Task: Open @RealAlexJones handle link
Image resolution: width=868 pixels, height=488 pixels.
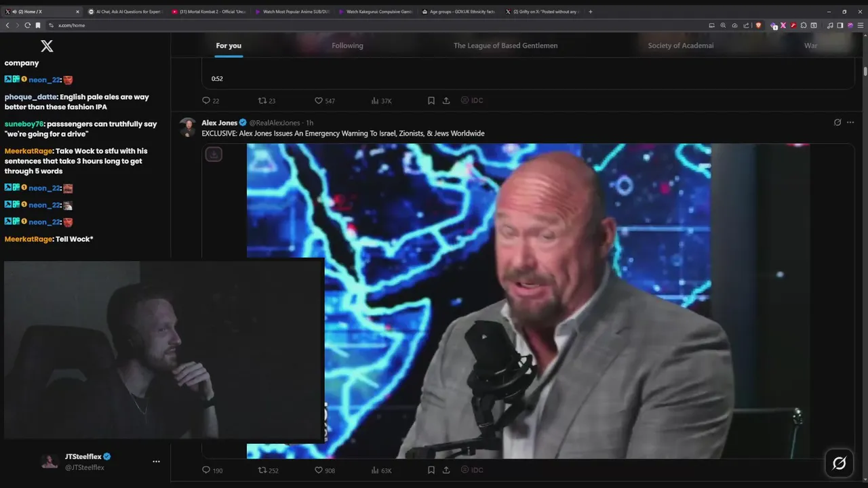Action: click(x=275, y=123)
